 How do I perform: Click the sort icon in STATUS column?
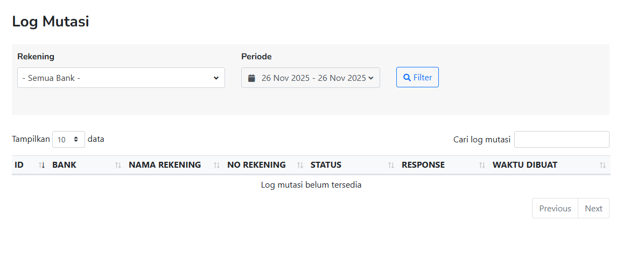391,165
